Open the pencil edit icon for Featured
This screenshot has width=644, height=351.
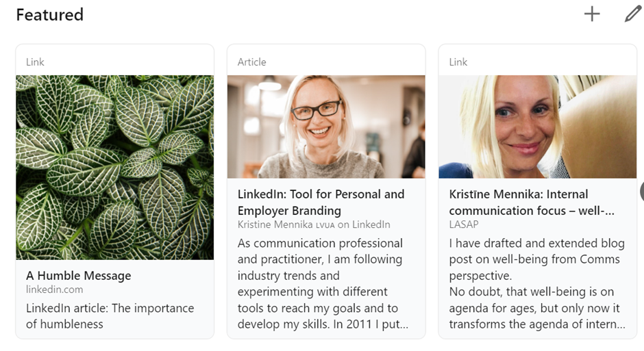coord(633,14)
